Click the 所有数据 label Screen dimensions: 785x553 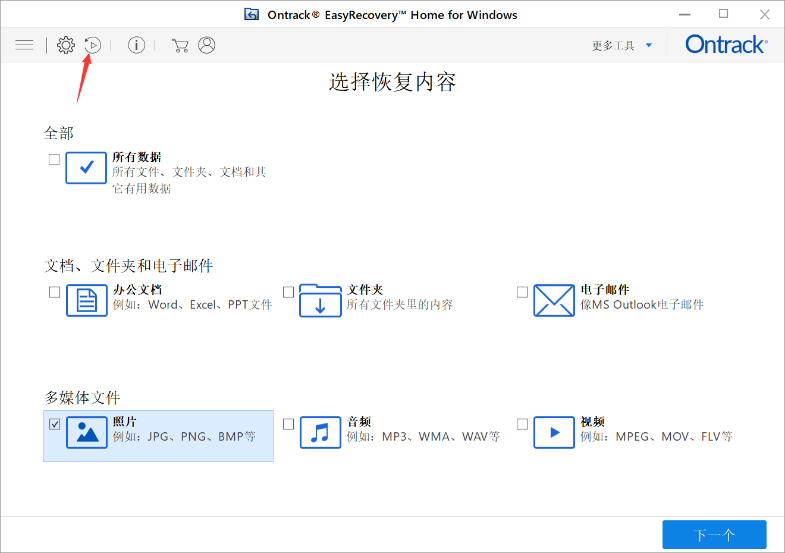click(x=137, y=157)
